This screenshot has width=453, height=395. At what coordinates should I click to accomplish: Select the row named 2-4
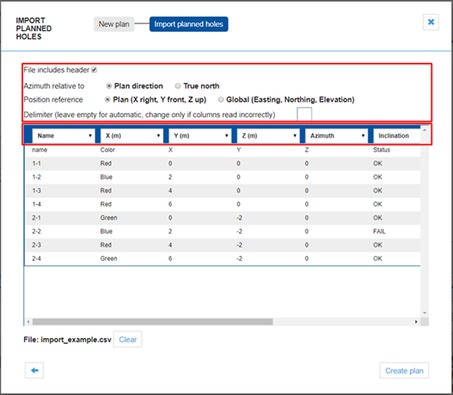(x=223, y=258)
